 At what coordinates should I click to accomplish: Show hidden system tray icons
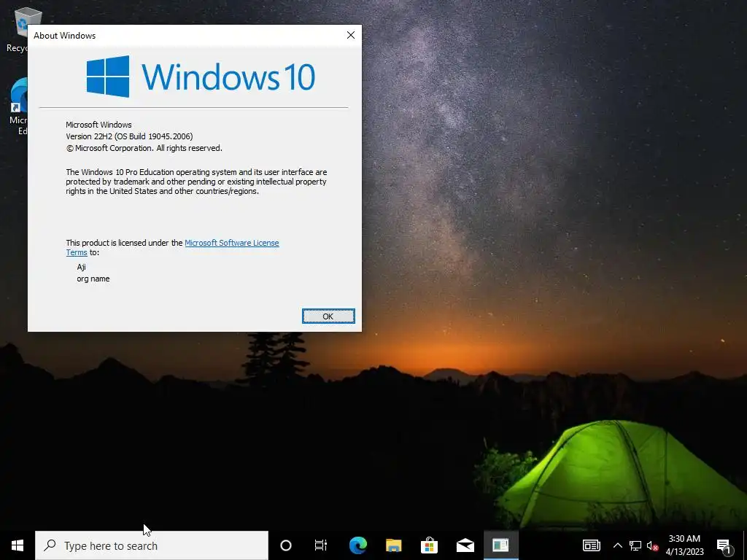617,545
